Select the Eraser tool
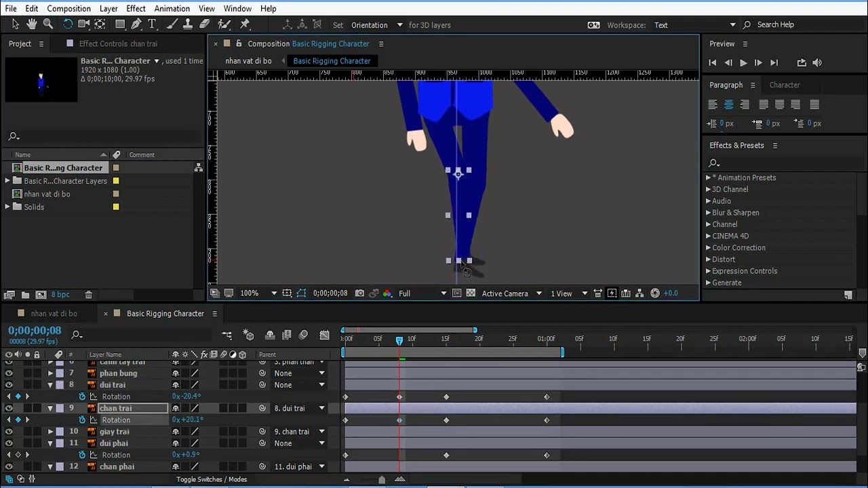 tap(205, 24)
